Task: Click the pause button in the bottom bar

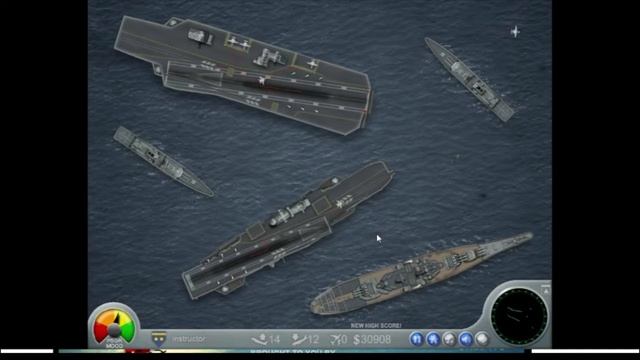Action: point(417,339)
